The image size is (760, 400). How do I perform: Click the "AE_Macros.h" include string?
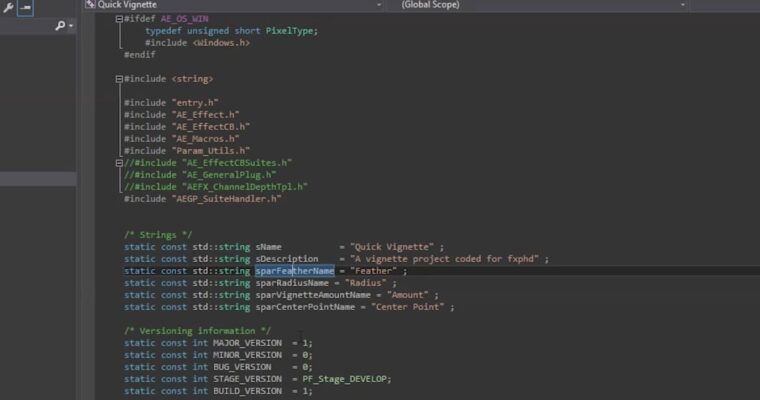point(206,139)
